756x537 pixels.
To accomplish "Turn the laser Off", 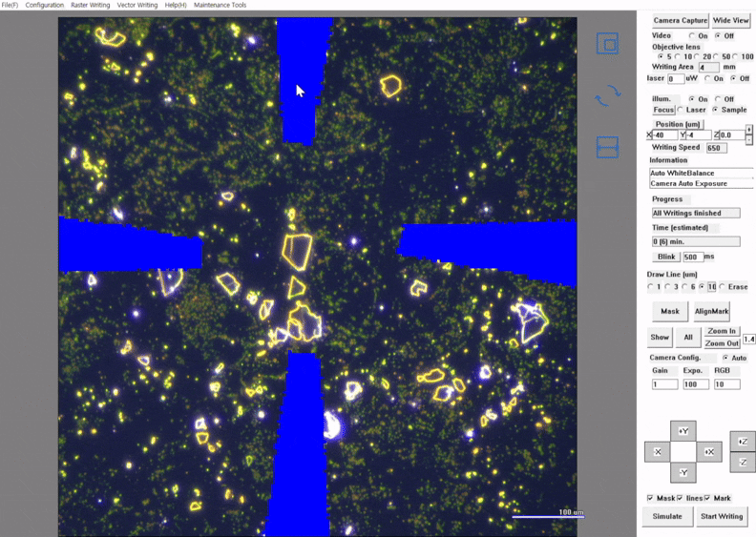I will 733,78.
